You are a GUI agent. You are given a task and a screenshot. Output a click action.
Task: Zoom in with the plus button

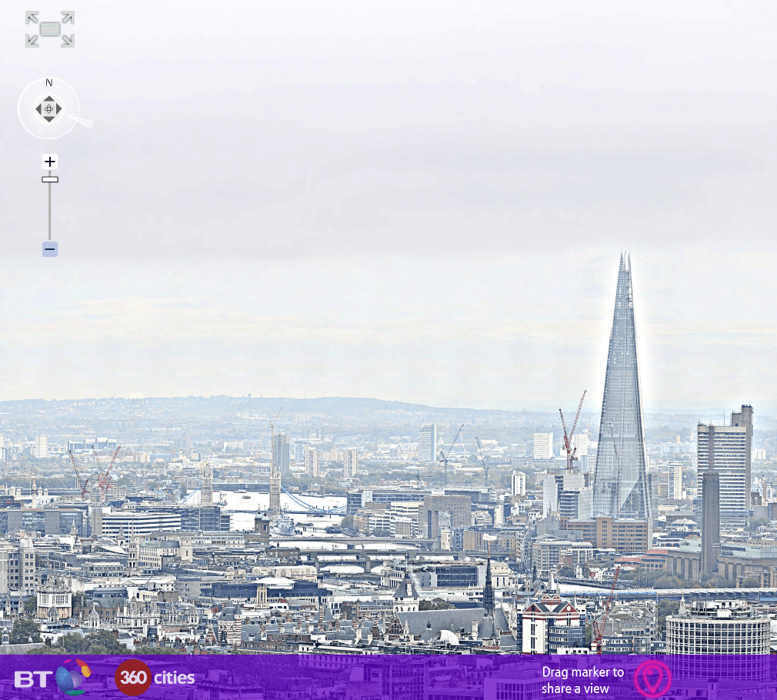tap(49, 162)
